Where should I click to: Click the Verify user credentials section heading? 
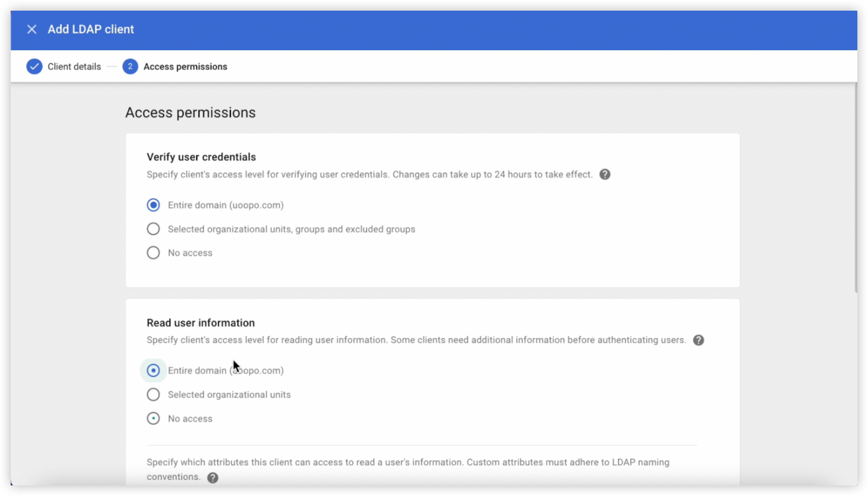click(x=201, y=157)
